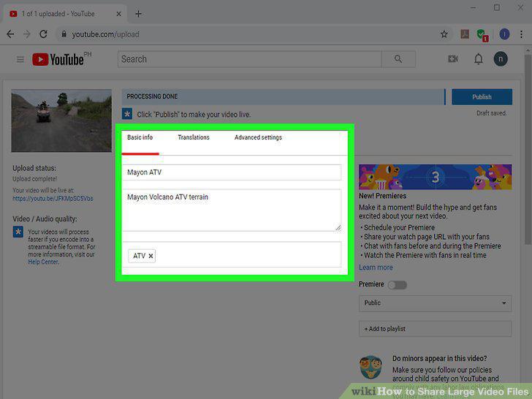
Task: Bookmark this page with the star icon
Action: point(444,34)
